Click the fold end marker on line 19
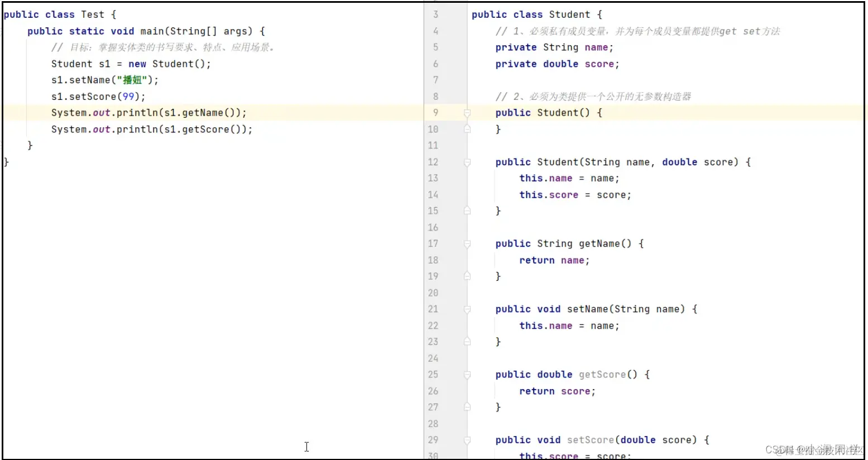Screen dimensions: 868x460 (x=467, y=276)
